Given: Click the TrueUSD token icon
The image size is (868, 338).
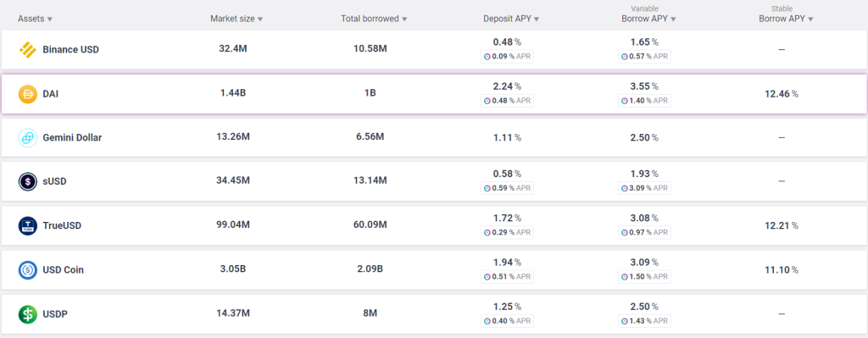Looking at the screenshot, I should click(28, 225).
